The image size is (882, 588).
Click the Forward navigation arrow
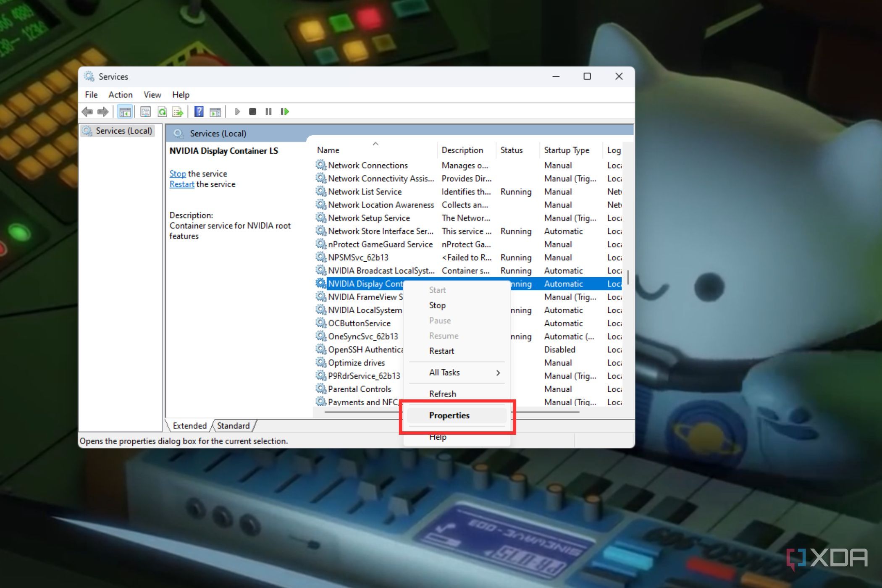coord(102,112)
